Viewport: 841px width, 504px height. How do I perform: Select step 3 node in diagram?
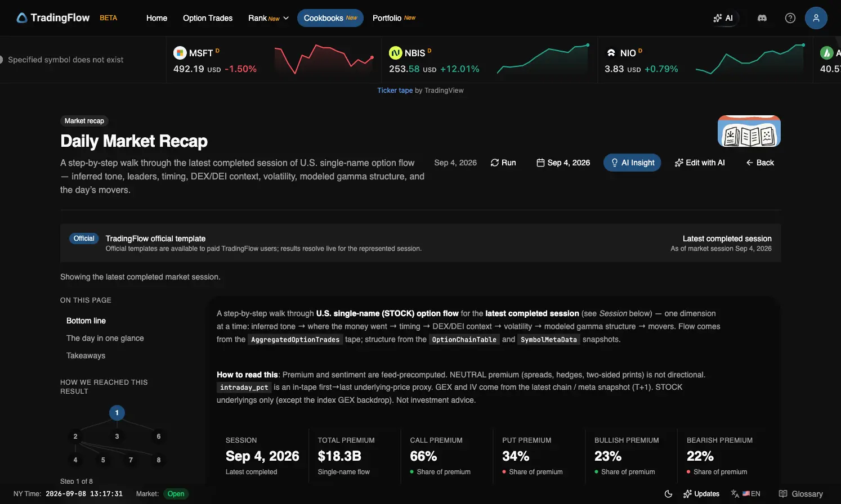tap(117, 436)
